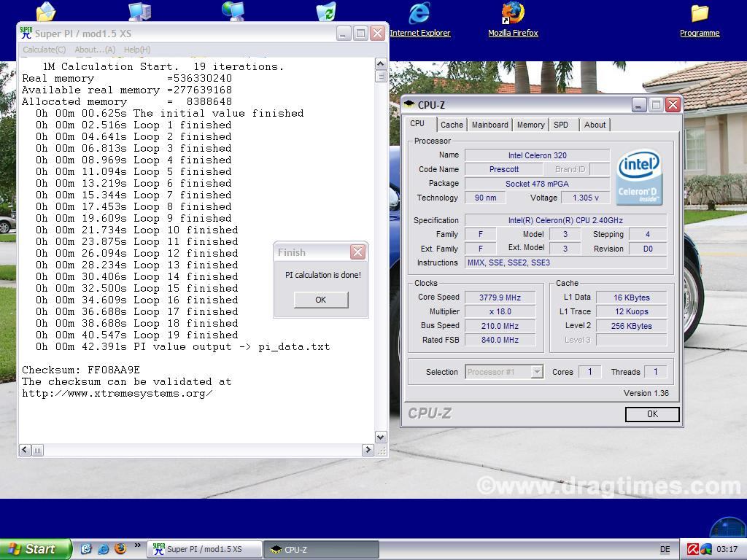The width and height of the screenshot is (747, 560).
Task: Click the Version 1.36 label in CPU-Z
Action: click(646, 393)
